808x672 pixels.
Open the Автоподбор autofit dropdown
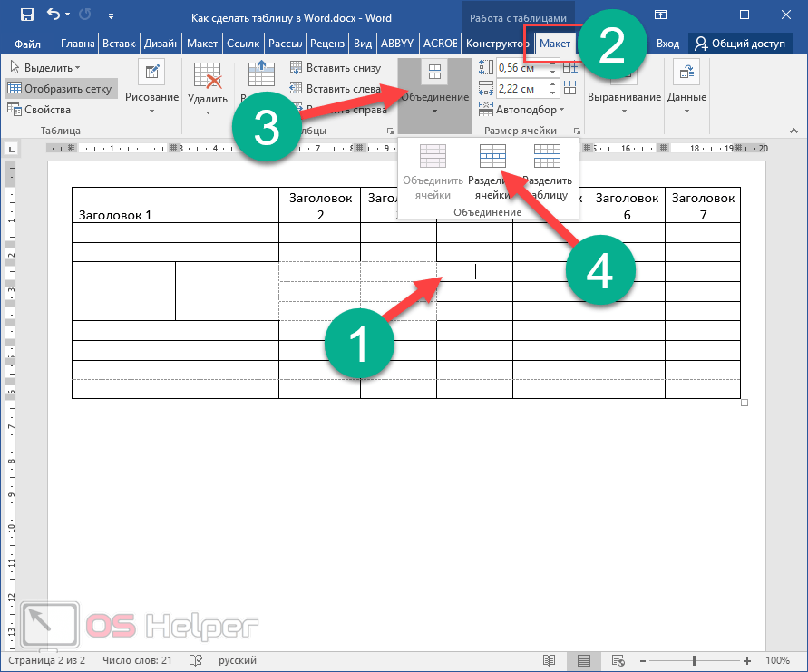point(531,110)
